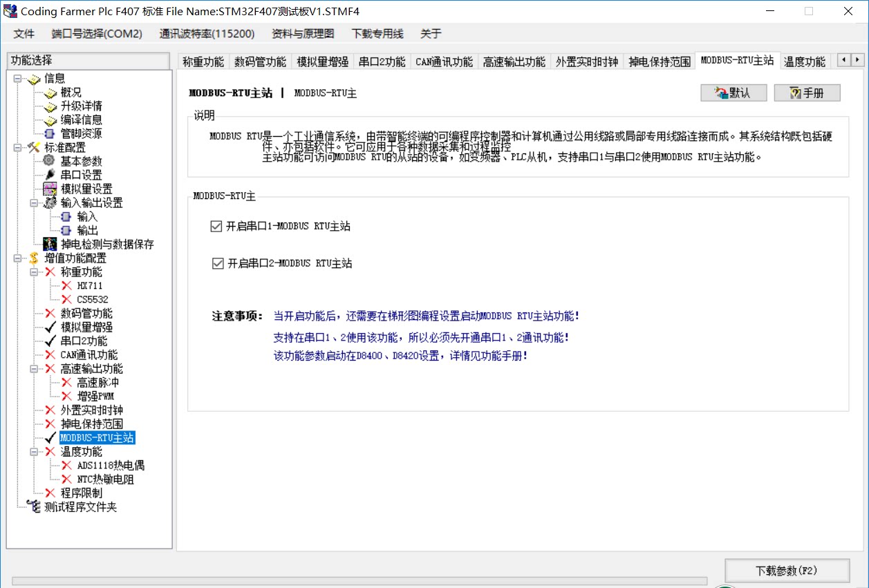
Task: Click the 下載参数(F2) button
Action: (x=787, y=571)
